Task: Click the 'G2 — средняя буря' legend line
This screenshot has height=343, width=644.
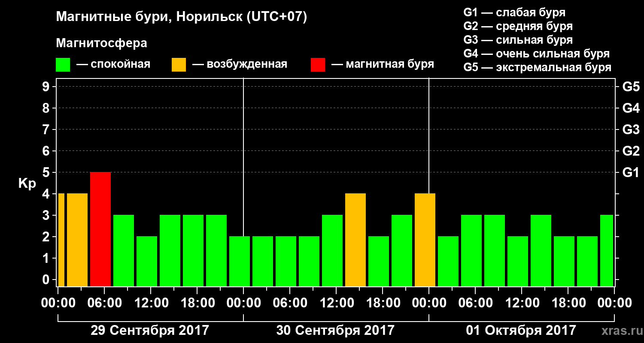Action: (518, 26)
